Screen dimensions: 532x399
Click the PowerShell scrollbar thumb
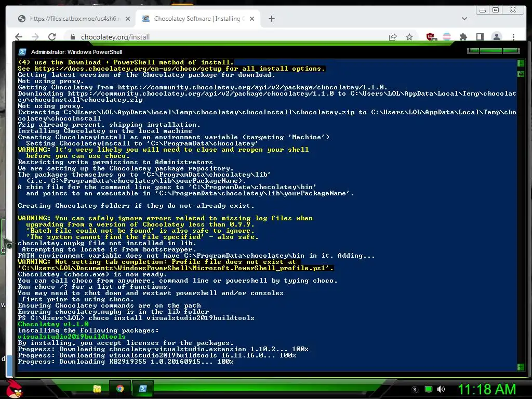(x=521, y=74)
